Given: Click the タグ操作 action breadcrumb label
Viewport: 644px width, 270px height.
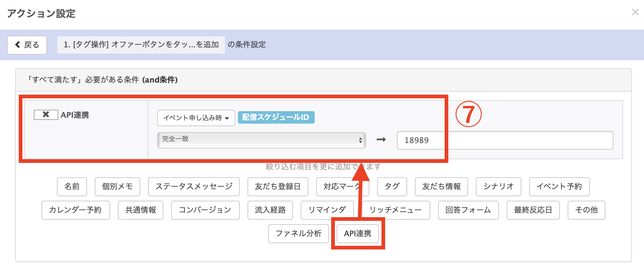Looking at the screenshot, I should pos(141,45).
